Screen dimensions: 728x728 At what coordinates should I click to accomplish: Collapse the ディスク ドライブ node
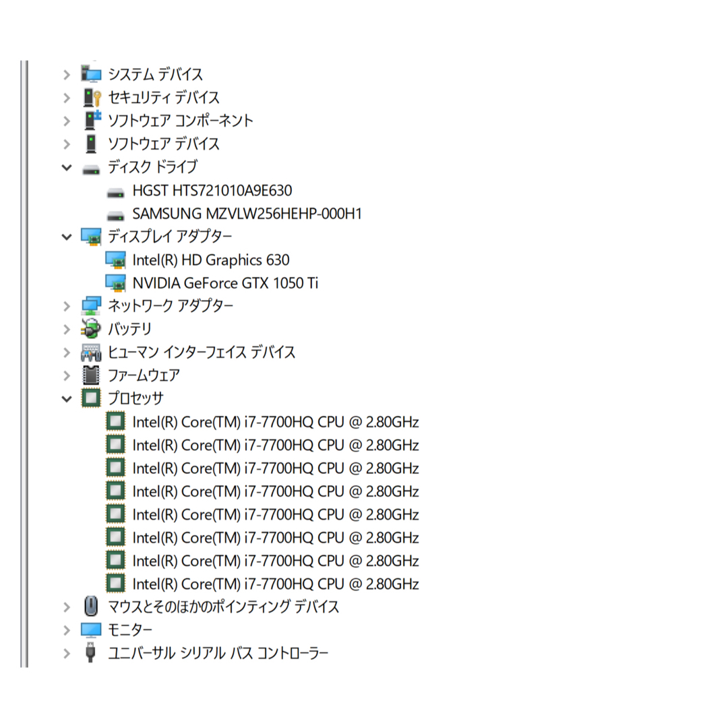click(67, 168)
